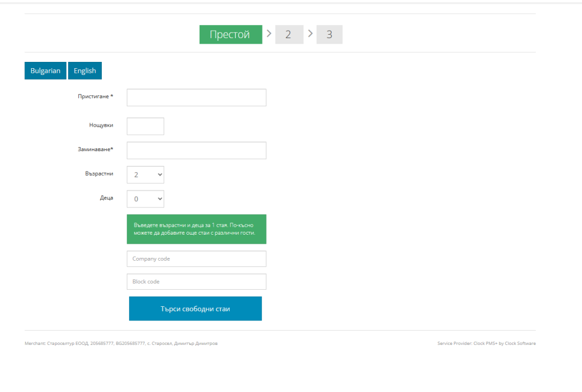The image size is (582, 392).
Task: Switch language to English
Action: pos(85,70)
